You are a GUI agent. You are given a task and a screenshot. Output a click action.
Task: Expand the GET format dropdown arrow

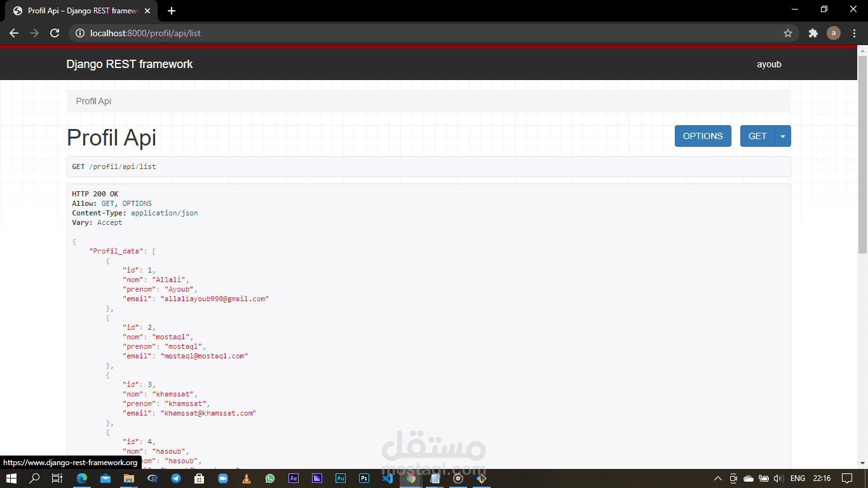pos(783,136)
